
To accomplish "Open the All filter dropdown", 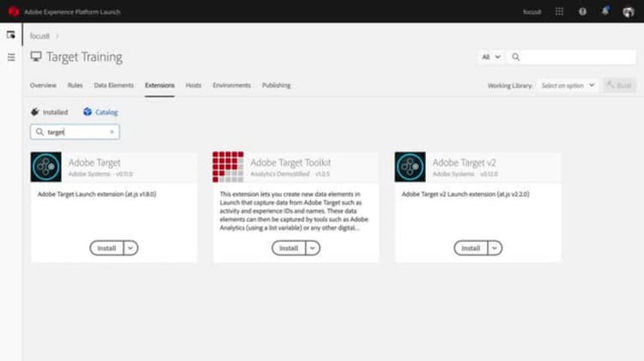I will (491, 57).
